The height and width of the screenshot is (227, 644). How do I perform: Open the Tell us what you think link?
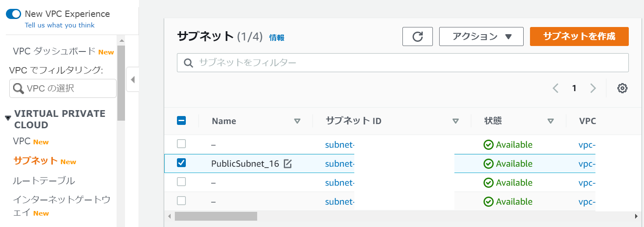point(60,25)
